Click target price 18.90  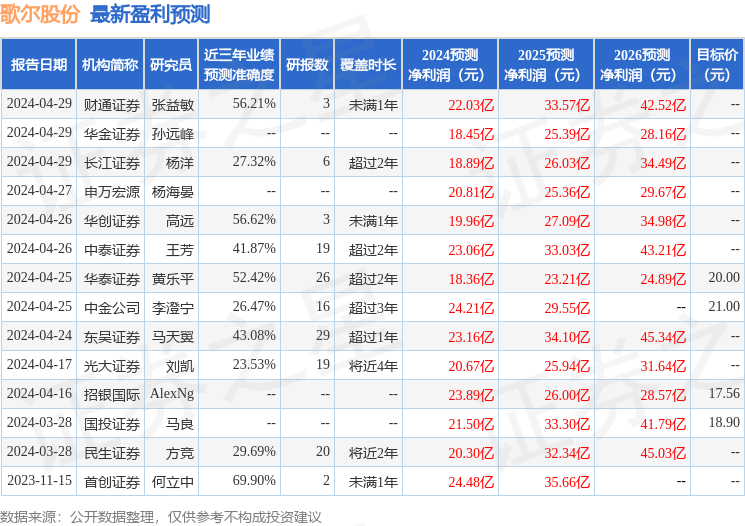[x=724, y=422]
